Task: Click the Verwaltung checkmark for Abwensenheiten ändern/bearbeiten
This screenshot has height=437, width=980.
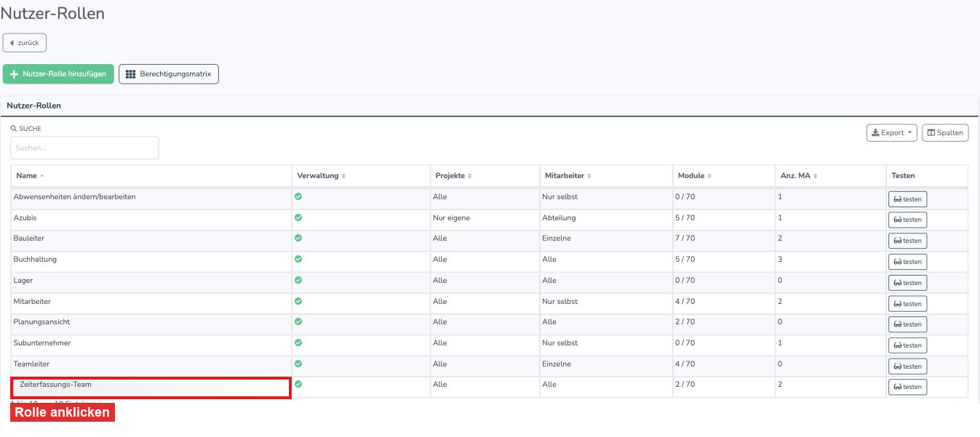Action: tap(298, 196)
